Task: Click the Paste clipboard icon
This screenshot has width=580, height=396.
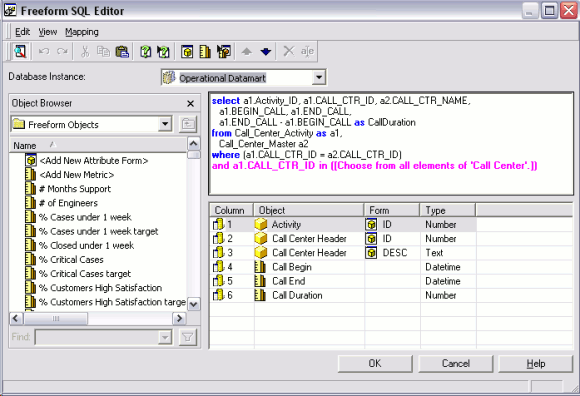Action: (x=122, y=51)
